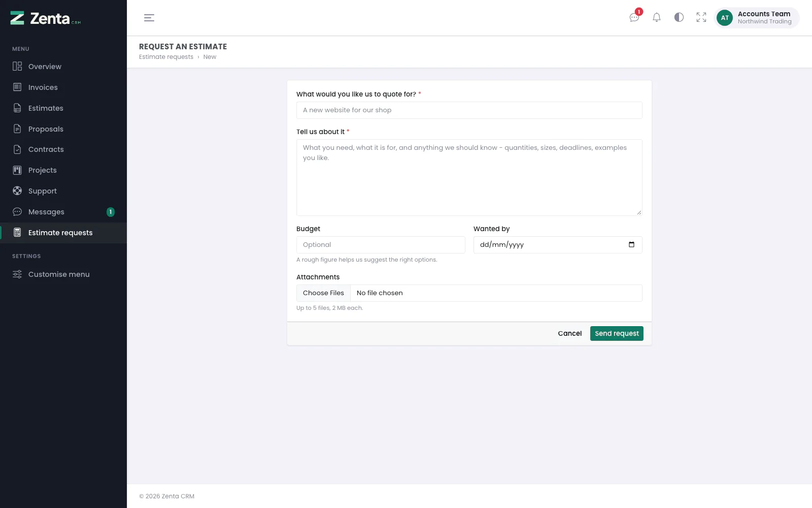The width and height of the screenshot is (812, 508).
Task: Click the 'New' breadcrumb text
Action: click(x=210, y=57)
